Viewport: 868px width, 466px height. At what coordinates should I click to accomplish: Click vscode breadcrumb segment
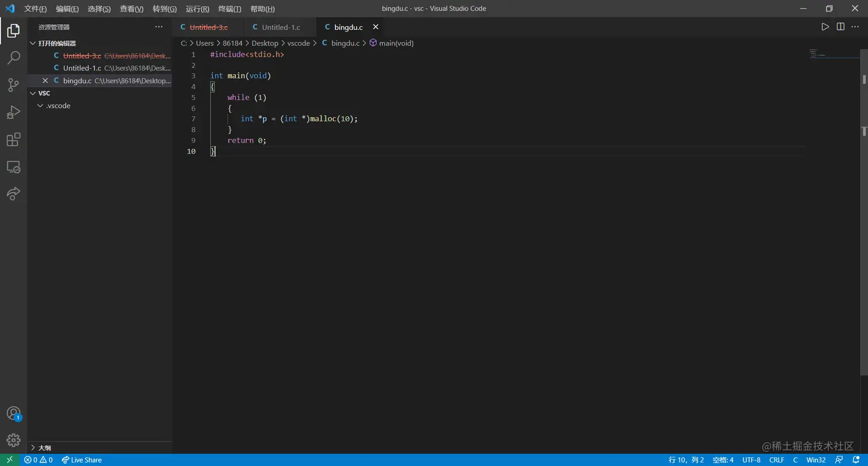point(299,43)
